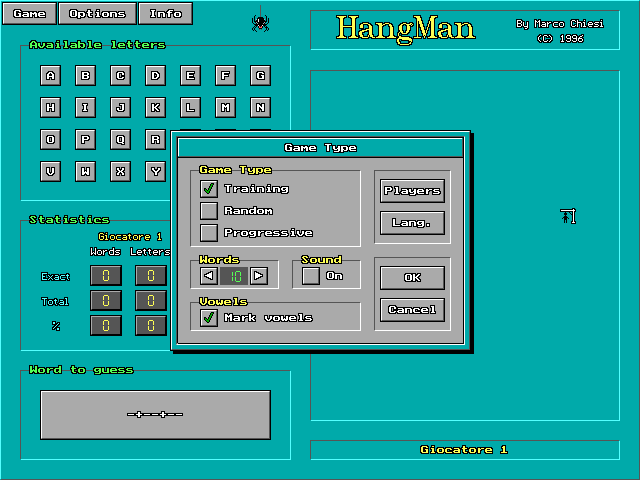Image resolution: width=640 pixels, height=480 pixels.
Task: Cancel the Game Type dialog
Action: click(412, 310)
